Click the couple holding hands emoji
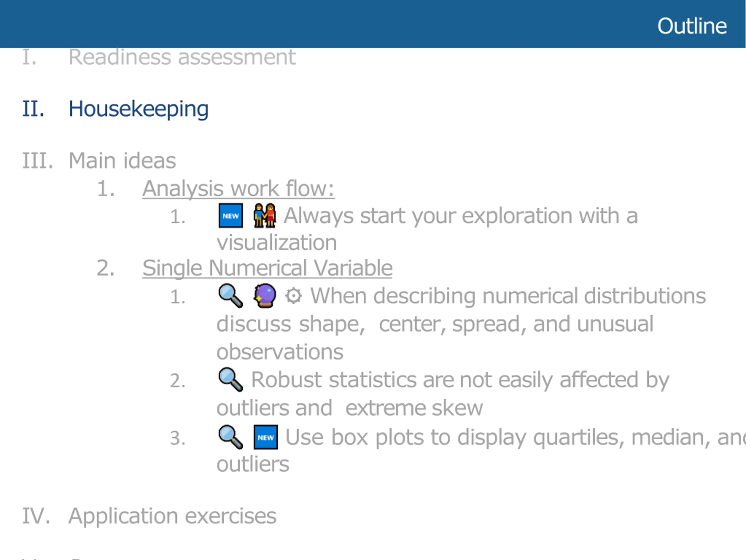Viewport: 746px width, 560px height. pos(265,215)
